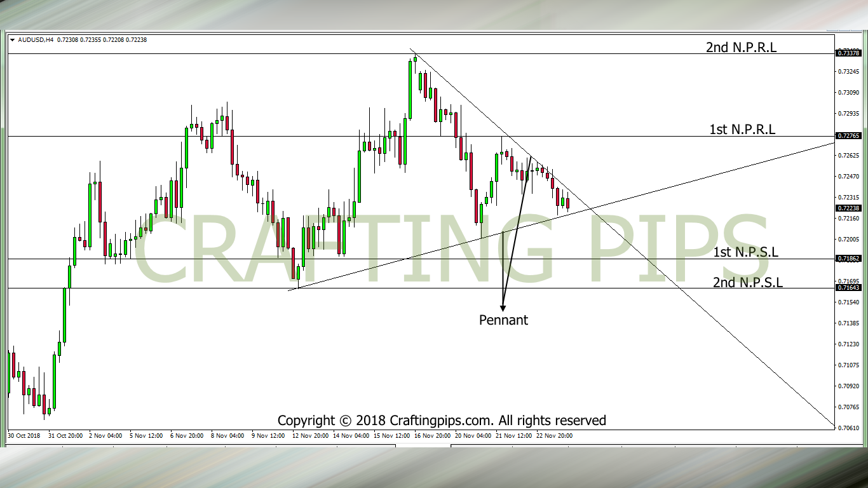Click the 16 Nov 20:00 time label
This screenshot has width=868, height=488.
[433, 436]
